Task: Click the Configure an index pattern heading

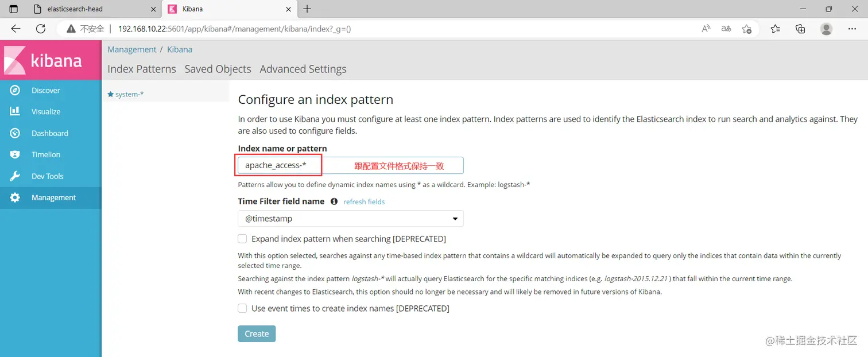Action: pyautogui.click(x=316, y=99)
